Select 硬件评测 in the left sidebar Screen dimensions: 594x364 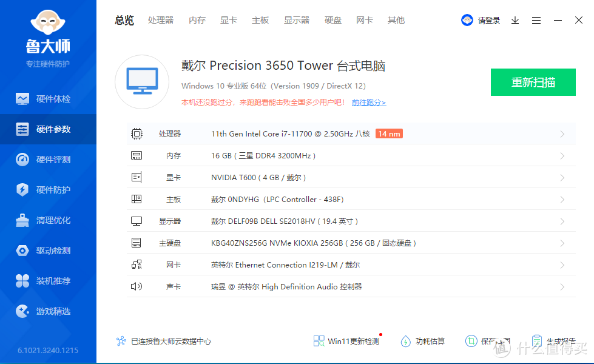point(48,159)
